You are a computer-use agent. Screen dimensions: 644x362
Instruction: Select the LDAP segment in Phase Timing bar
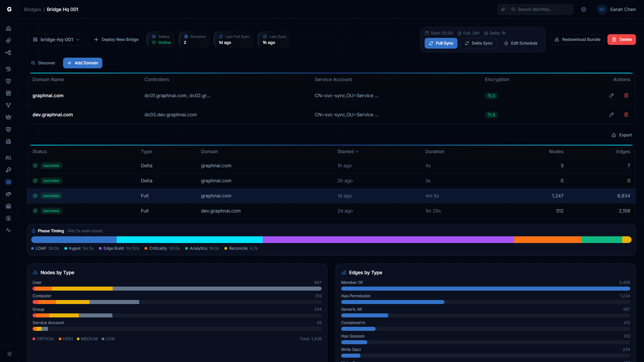[73, 240]
